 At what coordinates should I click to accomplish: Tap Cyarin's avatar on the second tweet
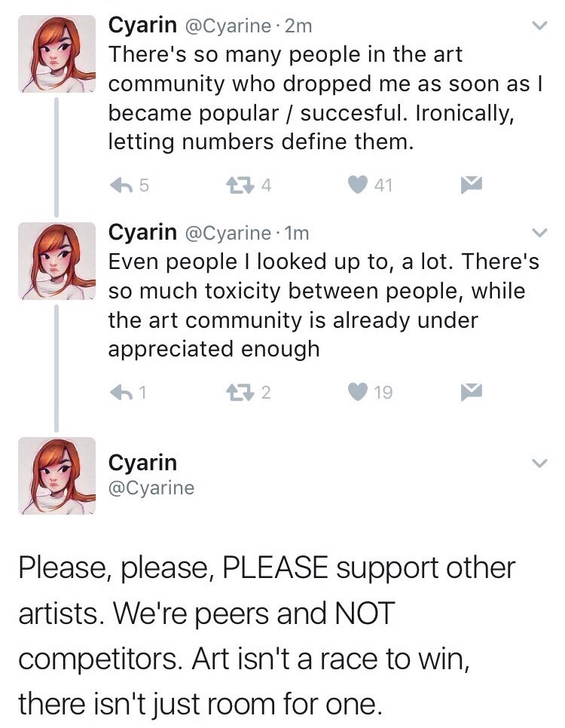pos(56,261)
